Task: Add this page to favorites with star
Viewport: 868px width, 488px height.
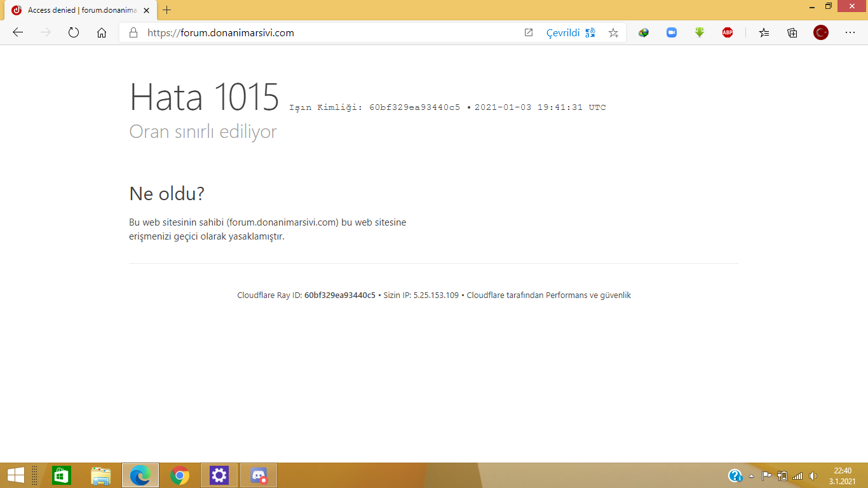Action: point(613,33)
